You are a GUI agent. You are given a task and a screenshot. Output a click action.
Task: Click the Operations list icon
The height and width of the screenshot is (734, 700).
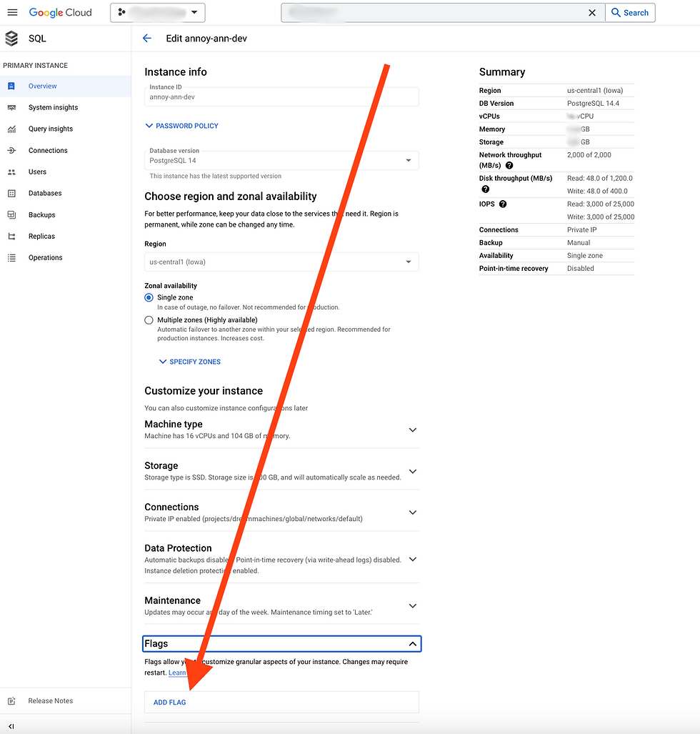[x=11, y=257]
